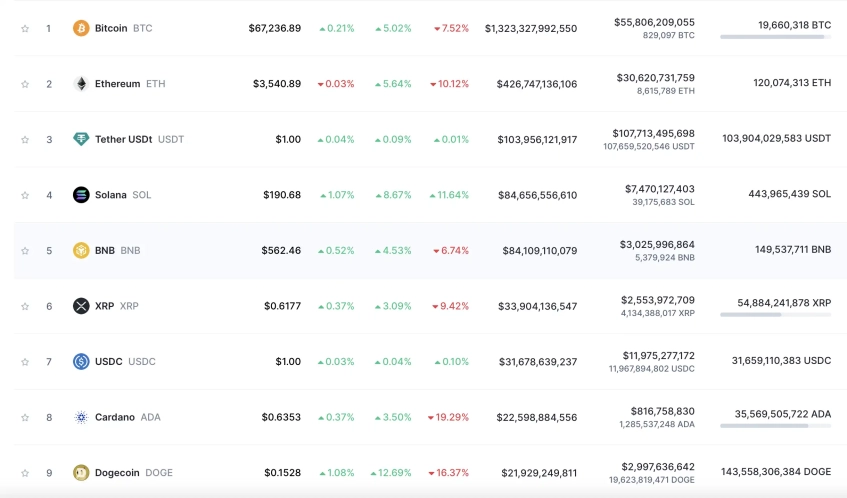
Task: Click Bitcoin's 24h volume $55,806,209,055
Action: (654, 21)
